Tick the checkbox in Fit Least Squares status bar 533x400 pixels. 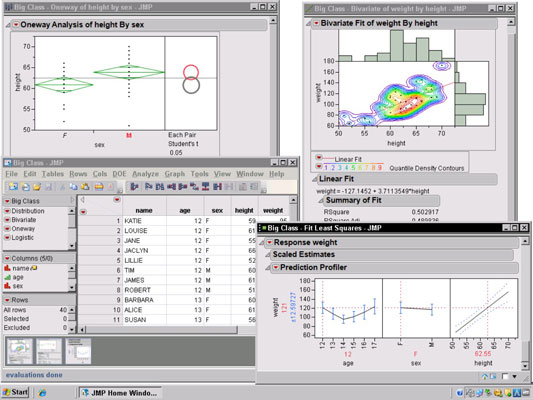click(x=505, y=376)
